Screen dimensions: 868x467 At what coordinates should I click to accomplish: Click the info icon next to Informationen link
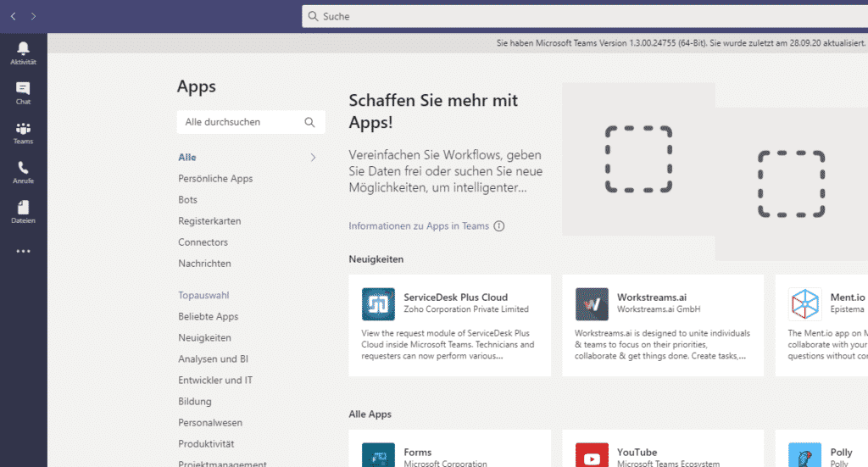pyautogui.click(x=498, y=225)
